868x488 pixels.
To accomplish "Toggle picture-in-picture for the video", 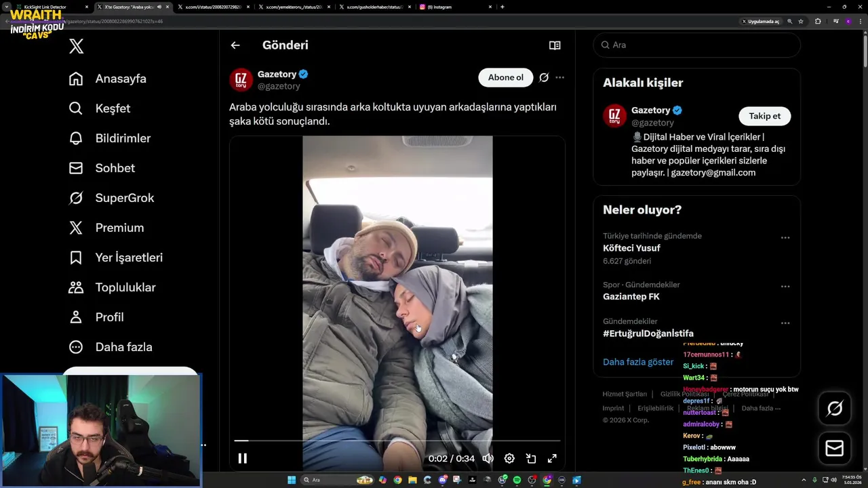I will pos(531,458).
